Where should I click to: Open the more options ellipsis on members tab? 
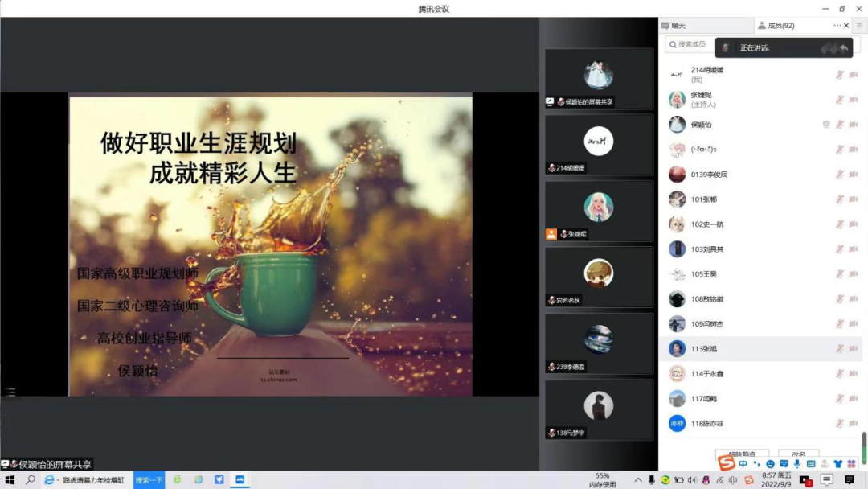point(837,26)
